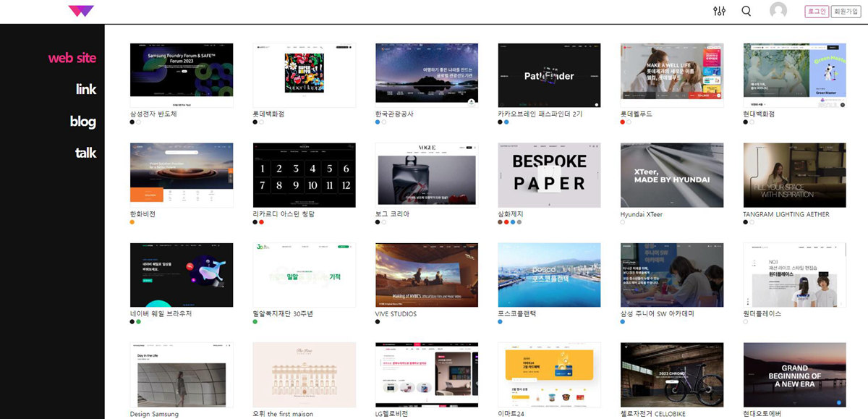Choose the red dot under 리카르디 아스턴 청담
This screenshot has height=419, width=868.
click(261, 222)
